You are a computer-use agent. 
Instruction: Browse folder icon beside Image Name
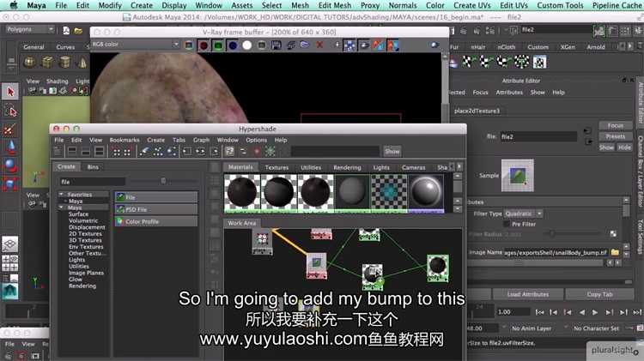click(x=615, y=252)
